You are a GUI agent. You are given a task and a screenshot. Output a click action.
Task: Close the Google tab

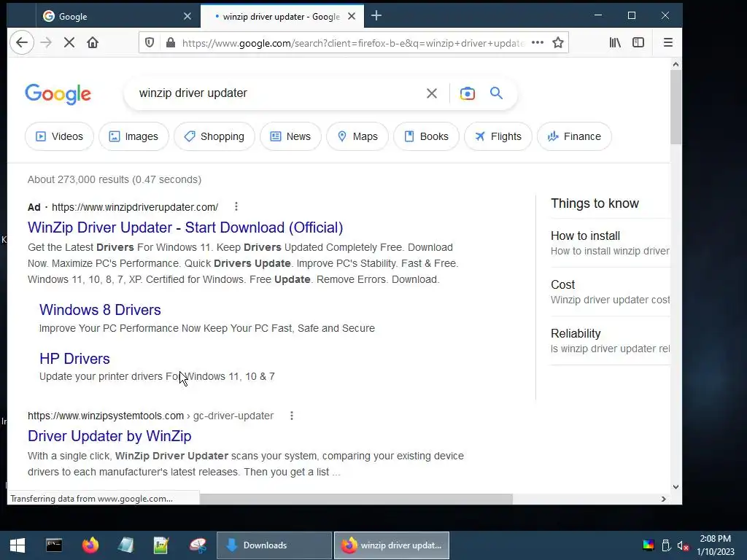[x=187, y=16]
